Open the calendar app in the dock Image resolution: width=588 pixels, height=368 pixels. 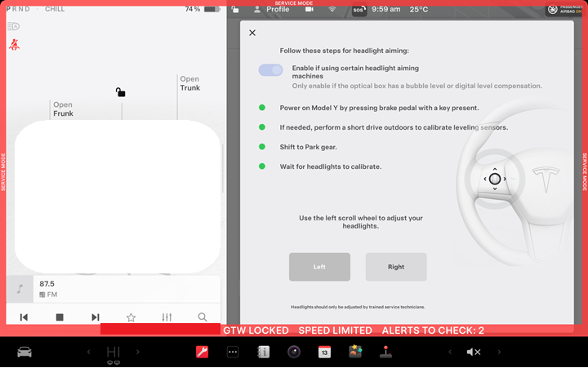click(324, 352)
